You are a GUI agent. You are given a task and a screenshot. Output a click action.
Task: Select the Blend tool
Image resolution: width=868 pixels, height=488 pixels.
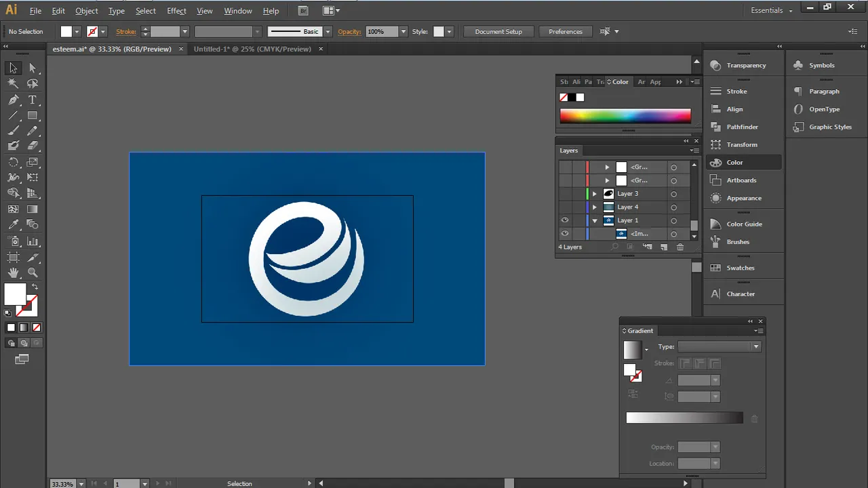tap(33, 224)
